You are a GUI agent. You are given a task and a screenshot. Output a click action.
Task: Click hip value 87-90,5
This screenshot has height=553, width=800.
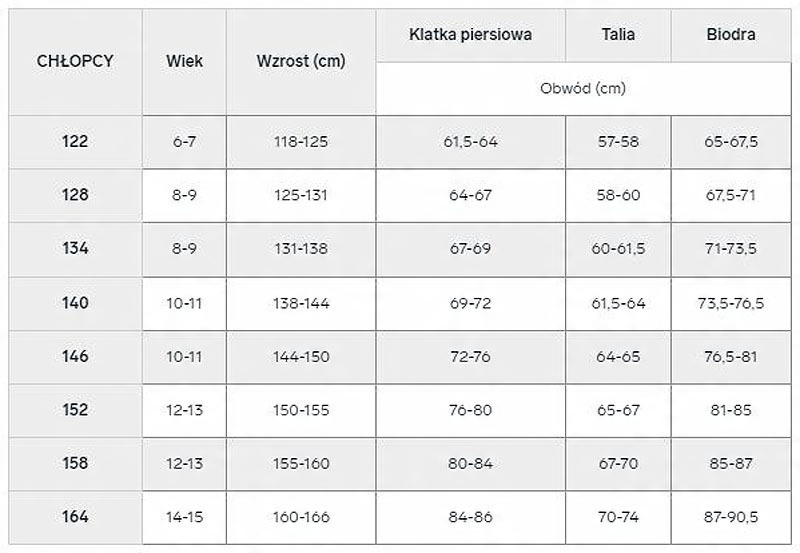tap(730, 517)
